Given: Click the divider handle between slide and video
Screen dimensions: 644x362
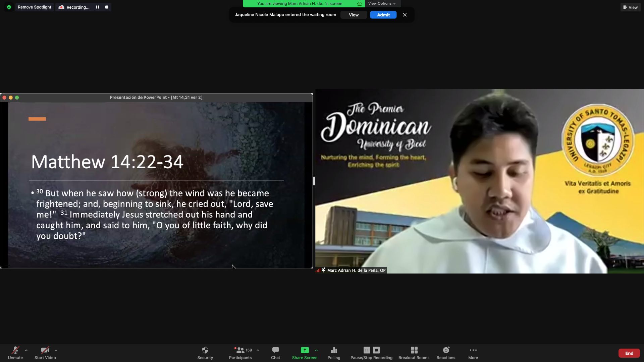Looking at the screenshot, I should (314, 181).
